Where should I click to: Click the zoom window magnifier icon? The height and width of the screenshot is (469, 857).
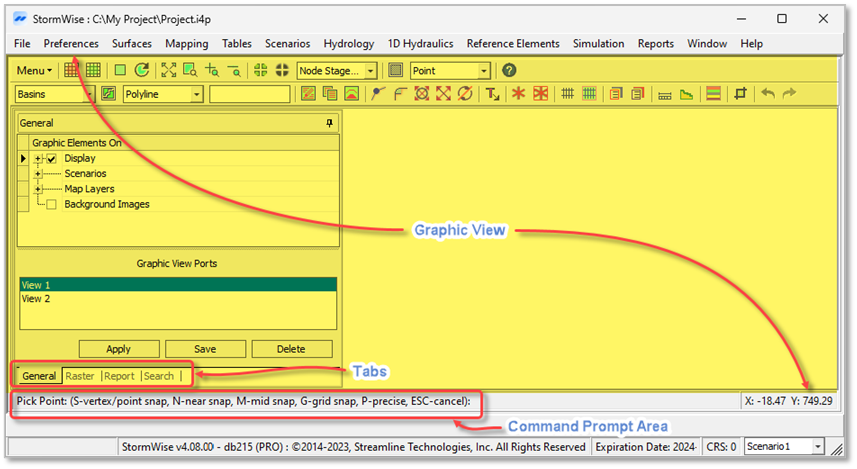189,70
